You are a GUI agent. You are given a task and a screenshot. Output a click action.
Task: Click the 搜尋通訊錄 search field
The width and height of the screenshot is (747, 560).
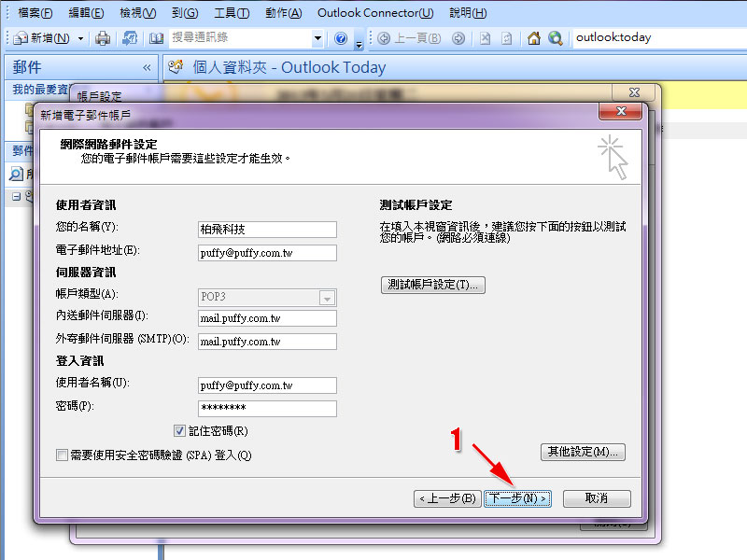coord(240,37)
